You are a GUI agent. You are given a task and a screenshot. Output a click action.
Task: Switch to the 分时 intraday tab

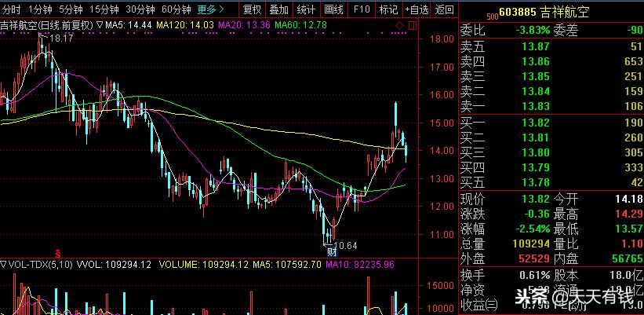point(11,9)
